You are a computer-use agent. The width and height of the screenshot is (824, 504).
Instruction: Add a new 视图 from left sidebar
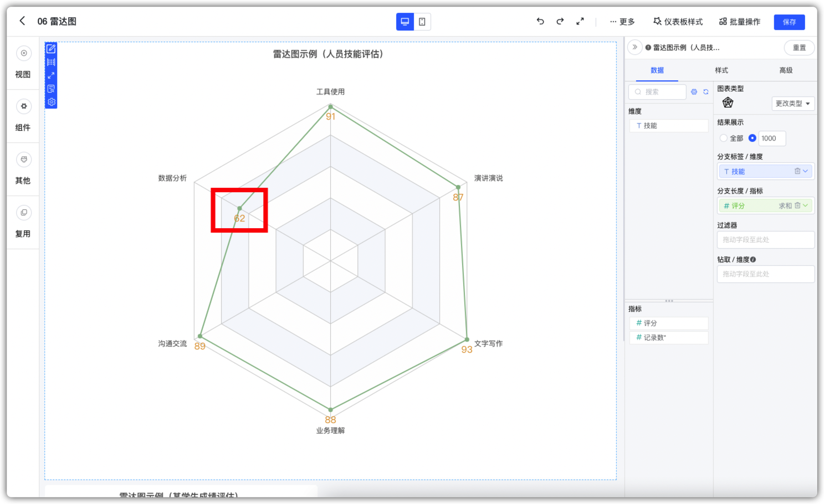coord(23,54)
